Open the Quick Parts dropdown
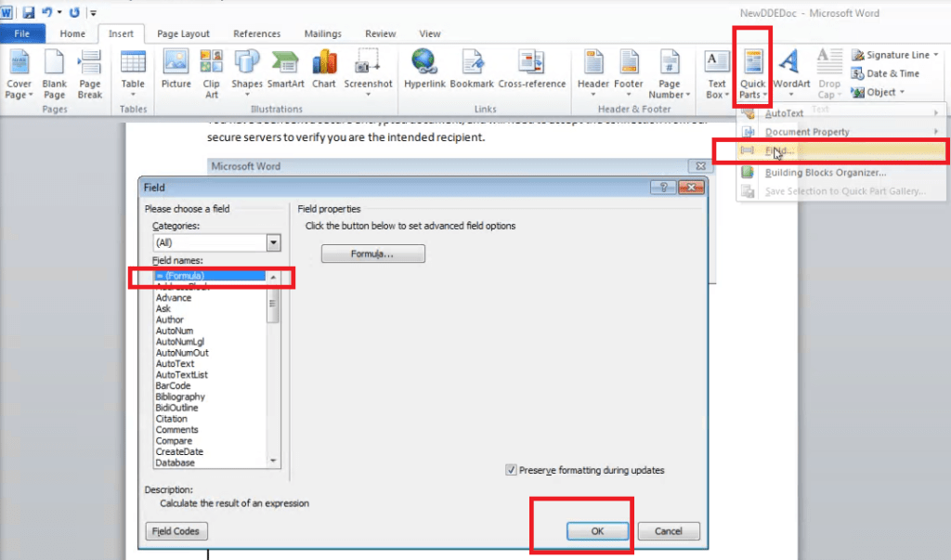 pyautogui.click(x=752, y=72)
